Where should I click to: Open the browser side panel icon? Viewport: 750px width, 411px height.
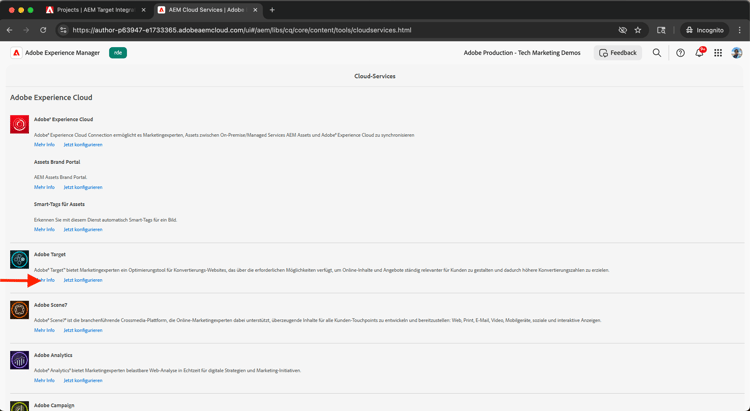click(x=661, y=30)
